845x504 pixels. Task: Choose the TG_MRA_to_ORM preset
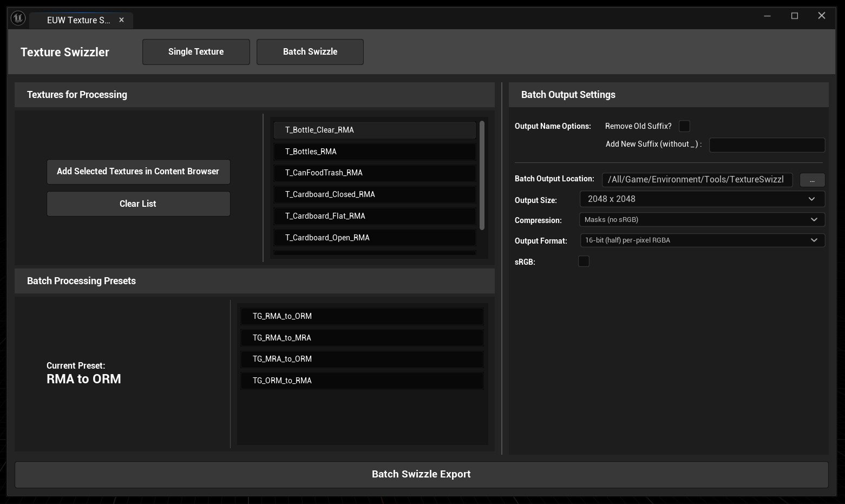pyautogui.click(x=362, y=359)
